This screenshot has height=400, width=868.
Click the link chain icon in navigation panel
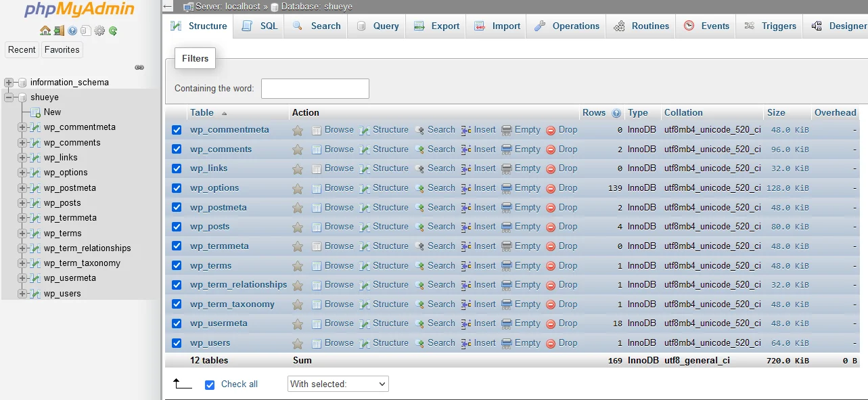[139, 67]
